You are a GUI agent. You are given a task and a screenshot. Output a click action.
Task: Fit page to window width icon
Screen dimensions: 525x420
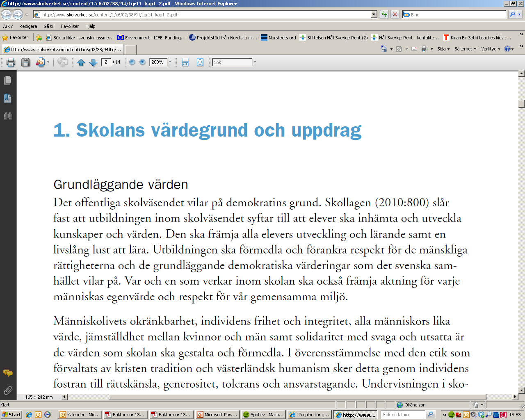pyautogui.click(x=185, y=62)
